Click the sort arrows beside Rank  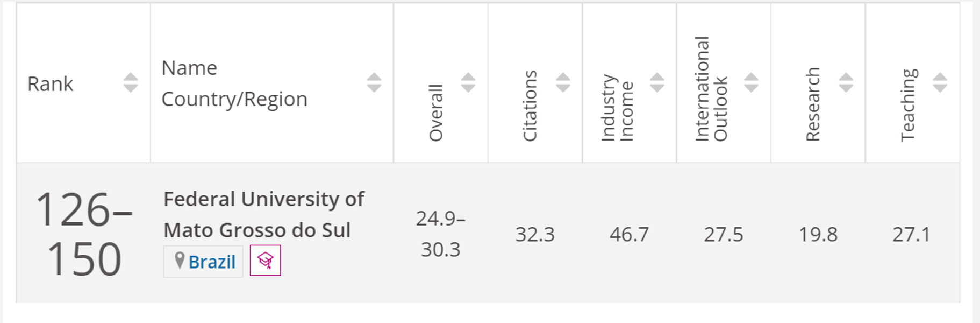click(130, 83)
